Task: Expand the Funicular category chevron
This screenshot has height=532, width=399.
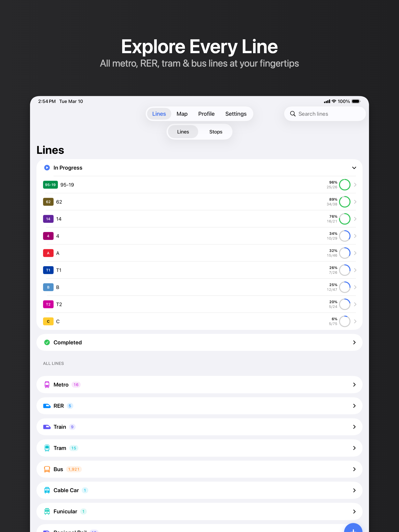Action: pos(354,511)
